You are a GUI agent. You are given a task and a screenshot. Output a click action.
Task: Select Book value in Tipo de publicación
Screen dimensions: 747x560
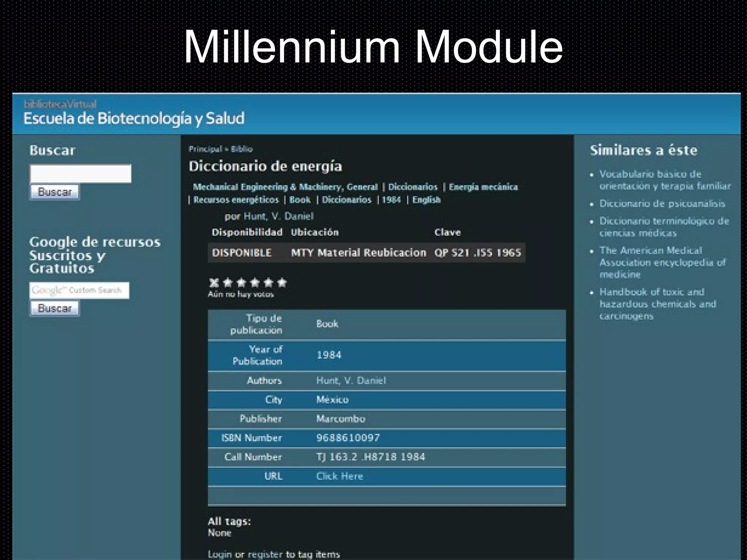click(327, 324)
